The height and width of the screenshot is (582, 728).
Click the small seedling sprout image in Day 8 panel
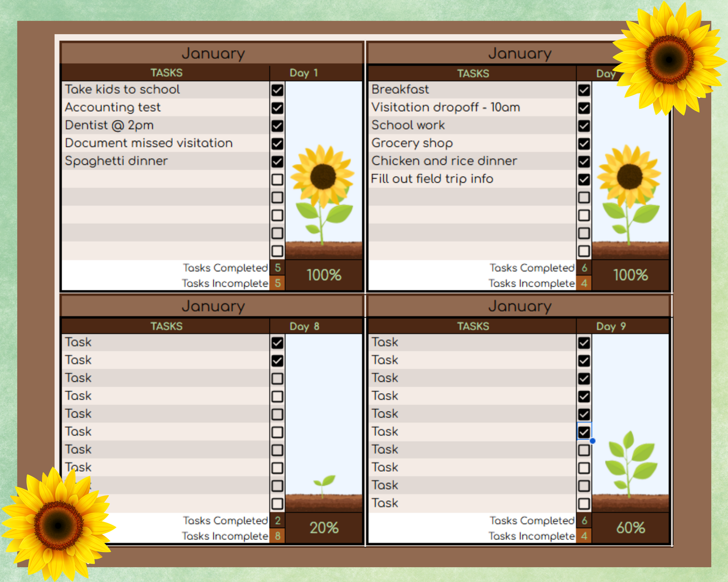tap(324, 486)
